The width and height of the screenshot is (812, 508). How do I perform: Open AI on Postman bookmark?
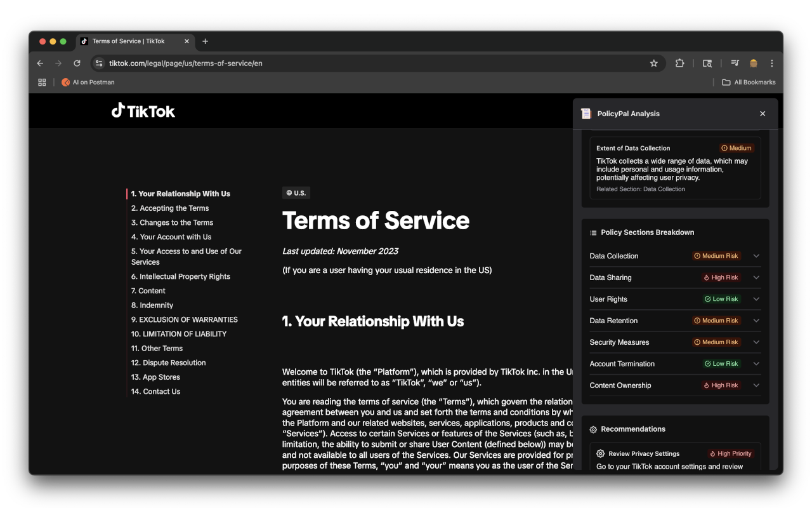point(88,82)
